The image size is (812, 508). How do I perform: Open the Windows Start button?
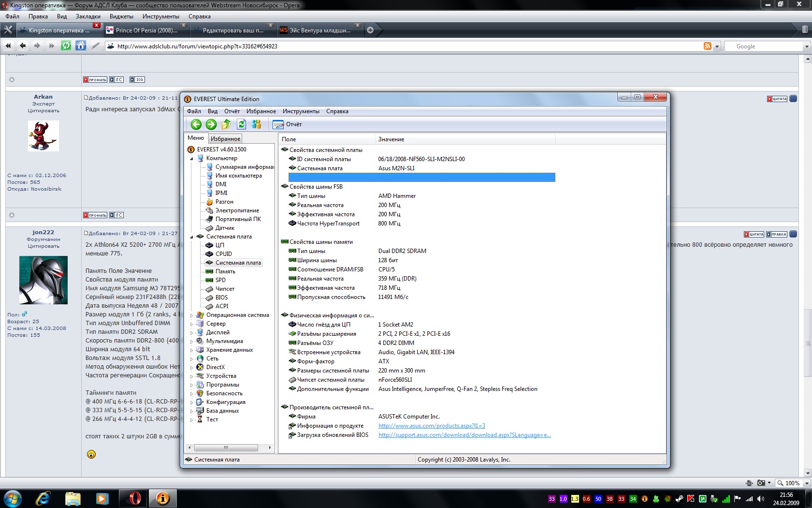[13, 498]
